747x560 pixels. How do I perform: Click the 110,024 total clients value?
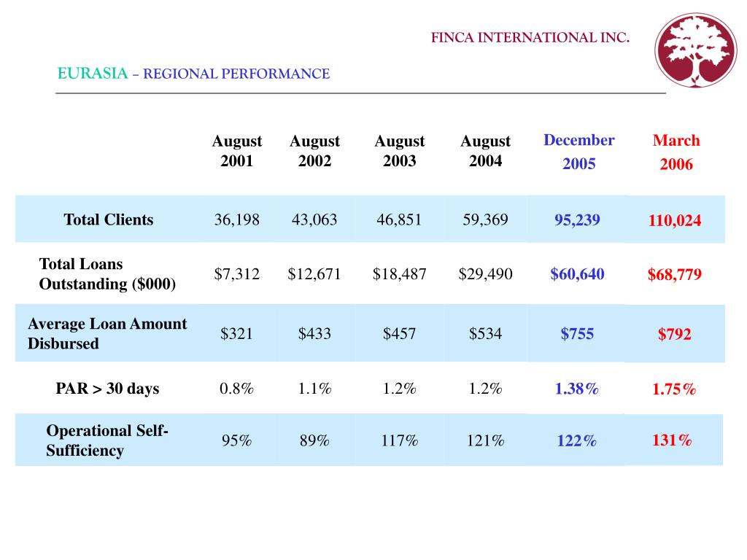coord(675,220)
